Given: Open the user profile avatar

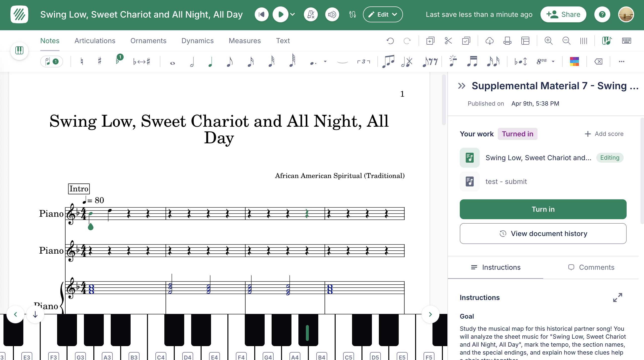Looking at the screenshot, I should pos(626,14).
